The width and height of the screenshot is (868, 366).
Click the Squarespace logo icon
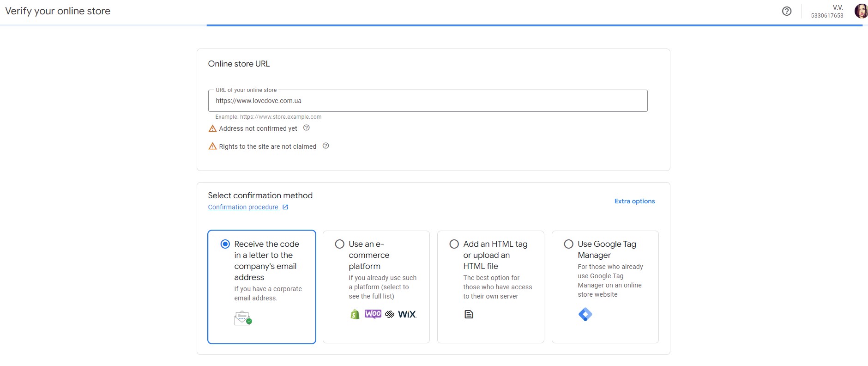coord(390,314)
